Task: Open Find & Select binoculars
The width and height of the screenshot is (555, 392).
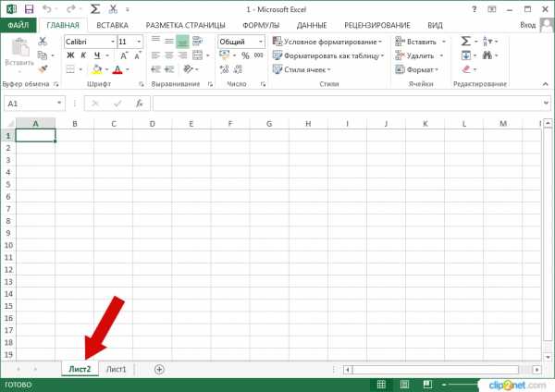Action: tap(487, 55)
